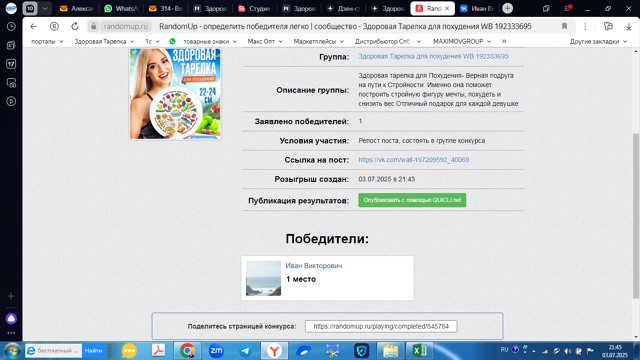Open Другие закладки folder
Screen dimensions: 640x360
598,41
